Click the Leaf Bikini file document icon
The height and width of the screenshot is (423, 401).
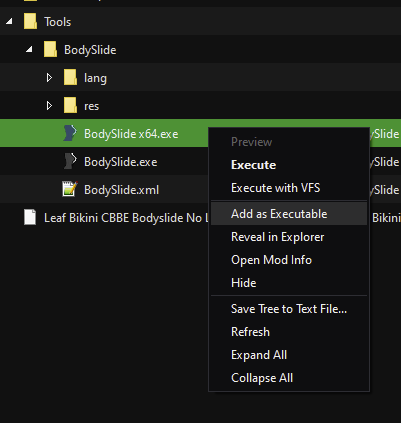click(30, 217)
